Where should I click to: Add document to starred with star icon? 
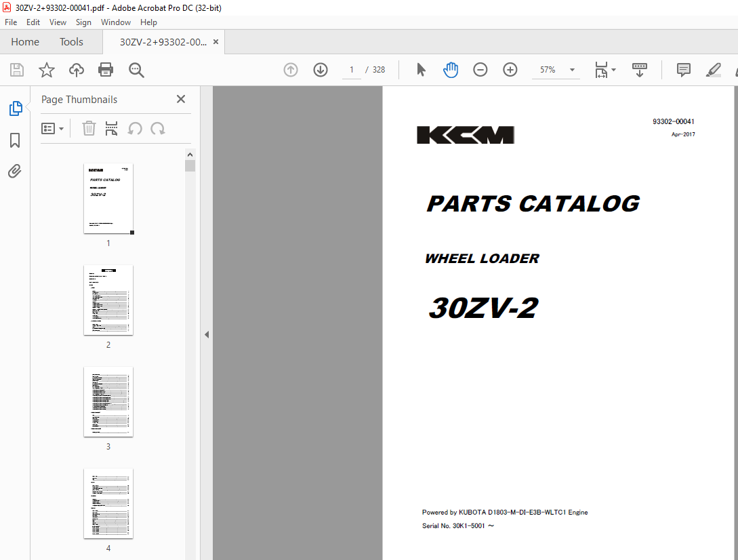tap(47, 70)
